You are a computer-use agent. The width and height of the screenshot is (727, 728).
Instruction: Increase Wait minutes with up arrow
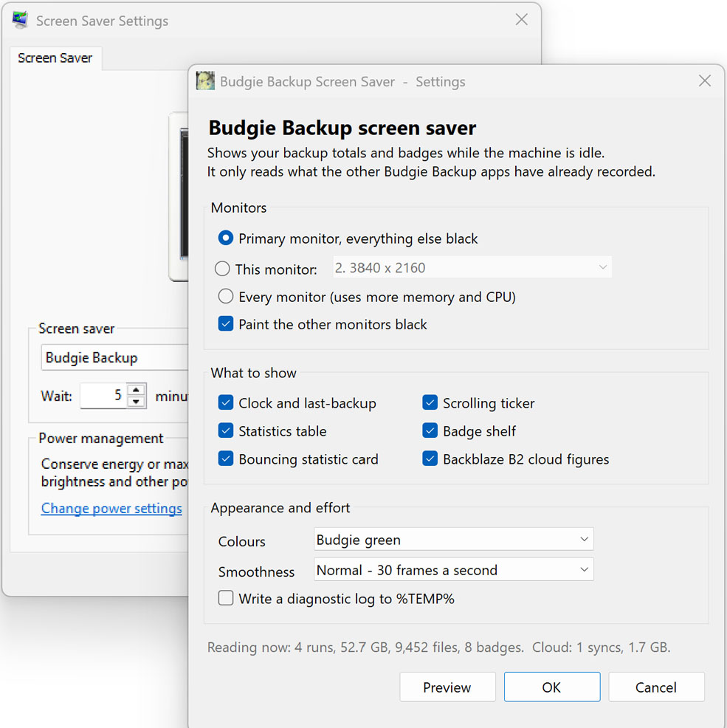click(136, 390)
